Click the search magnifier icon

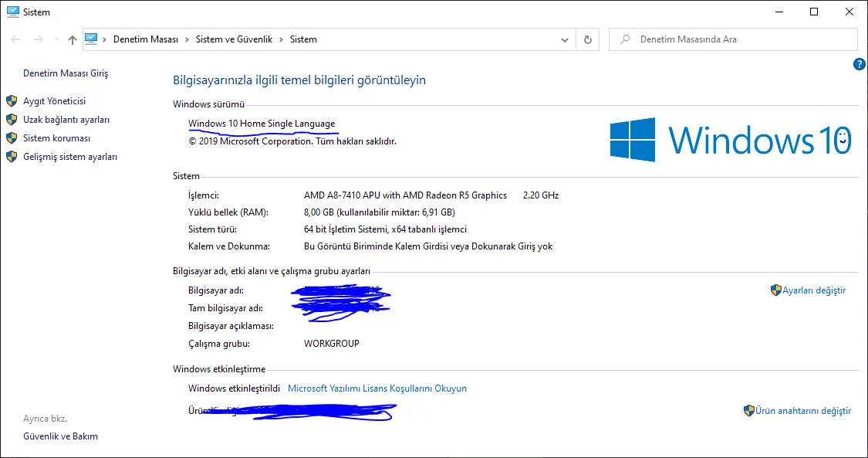pos(625,39)
